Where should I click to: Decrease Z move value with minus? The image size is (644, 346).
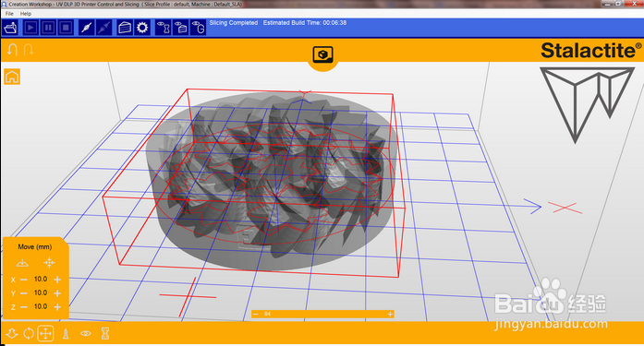pyautogui.click(x=24, y=307)
